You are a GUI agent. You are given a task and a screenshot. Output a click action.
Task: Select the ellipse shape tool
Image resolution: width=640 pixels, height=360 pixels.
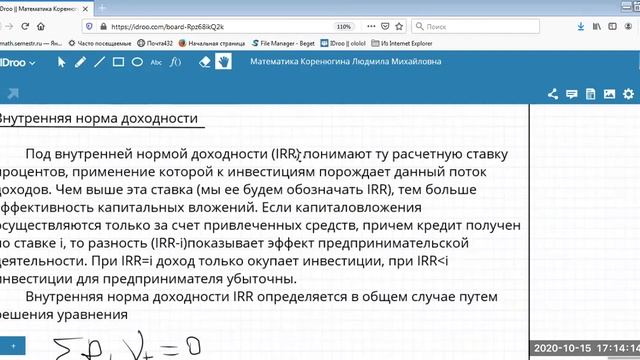click(x=137, y=62)
